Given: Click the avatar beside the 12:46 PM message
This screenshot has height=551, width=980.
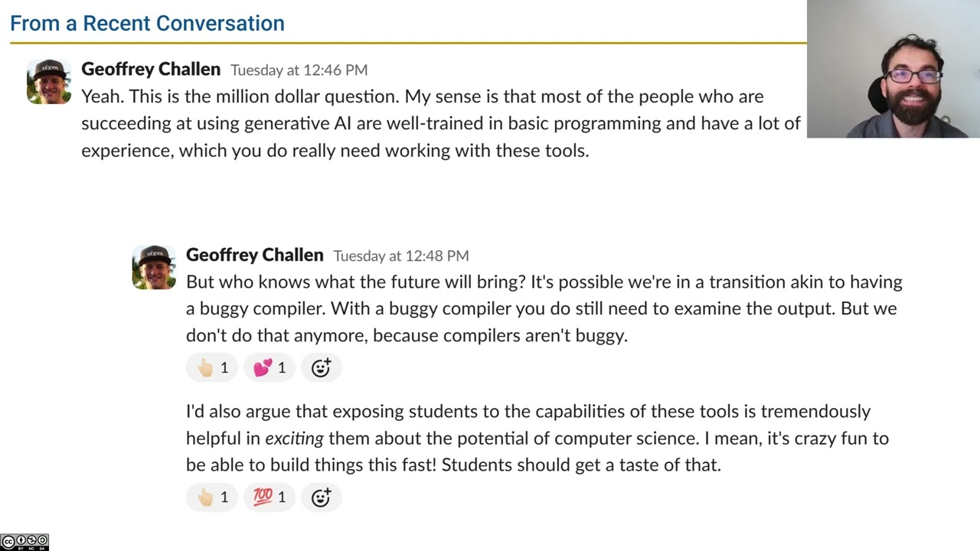Looking at the screenshot, I should (49, 81).
